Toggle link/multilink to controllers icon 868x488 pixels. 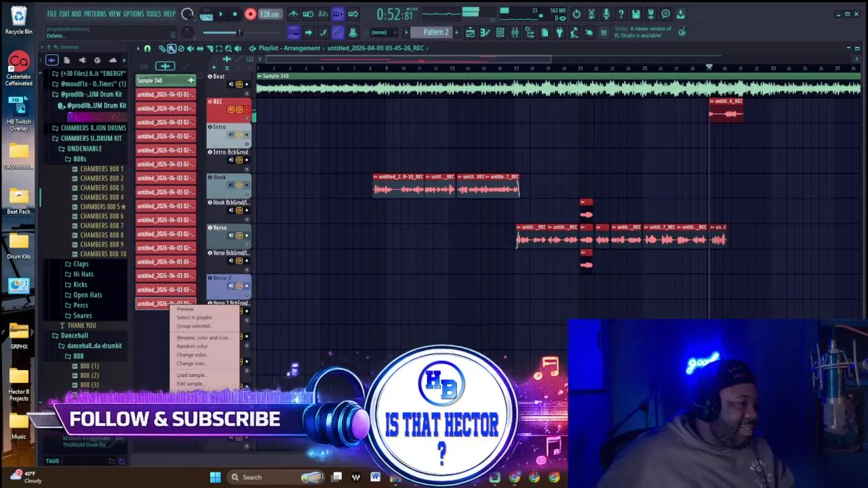coord(338,32)
